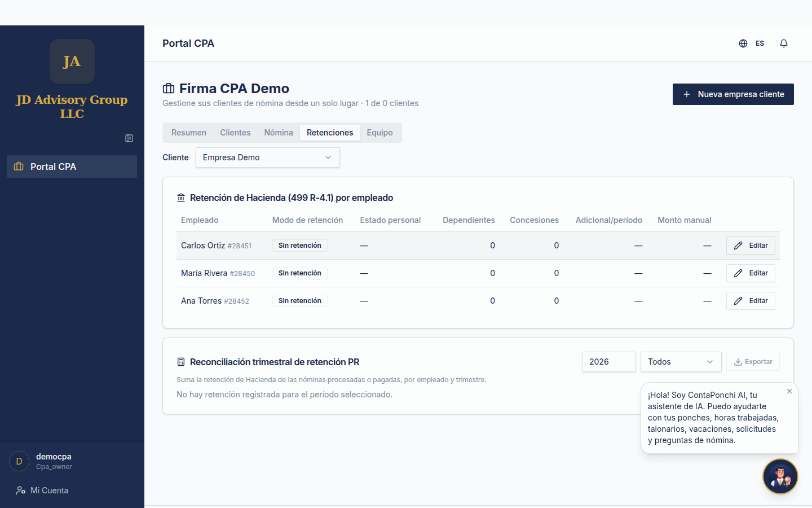
Task: Collapse the sidebar with the panel icon
Action: (x=129, y=138)
